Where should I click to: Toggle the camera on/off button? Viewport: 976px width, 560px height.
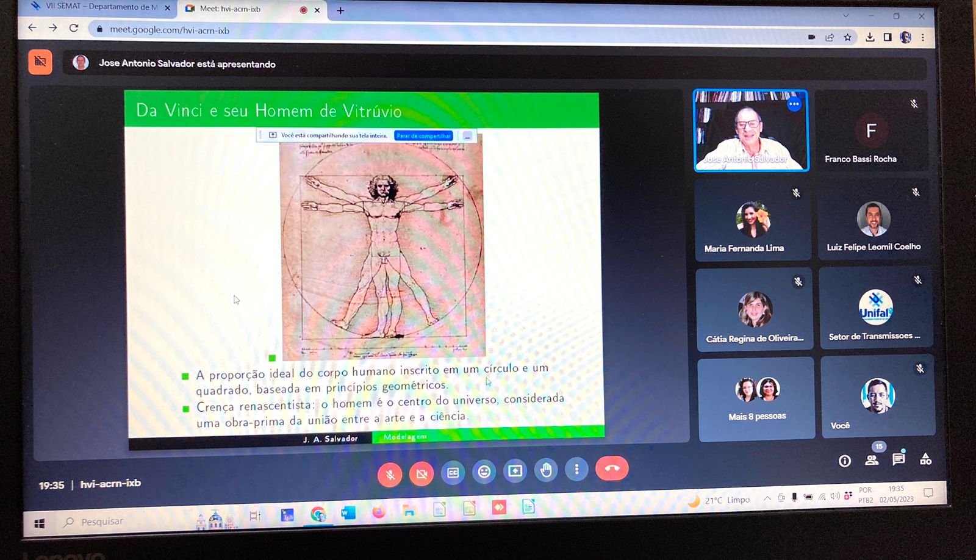[421, 473]
